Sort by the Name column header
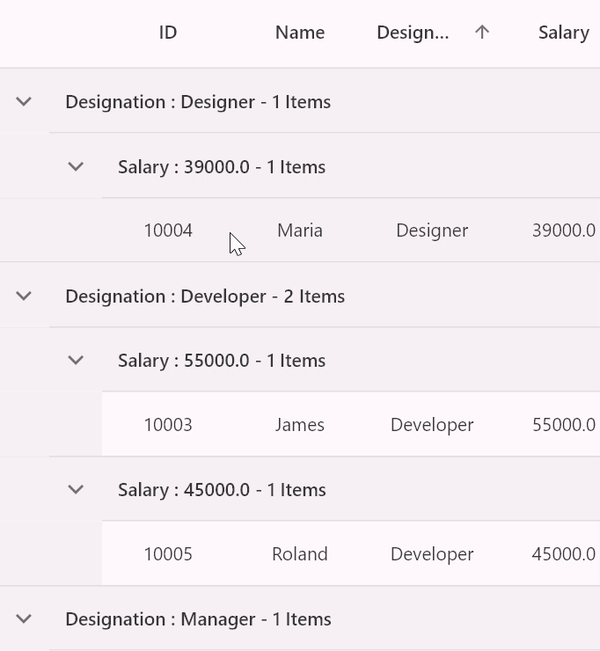This screenshot has width=600, height=651. click(x=300, y=32)
